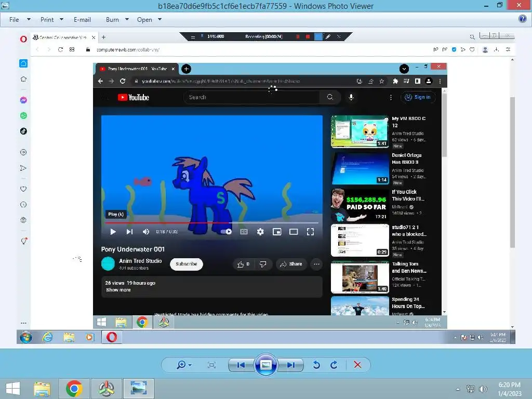Image resolution: width=532 pixels, height=399 pixels.
Task: Open Photo Viewer help icon
Action: tap(523, 19)
